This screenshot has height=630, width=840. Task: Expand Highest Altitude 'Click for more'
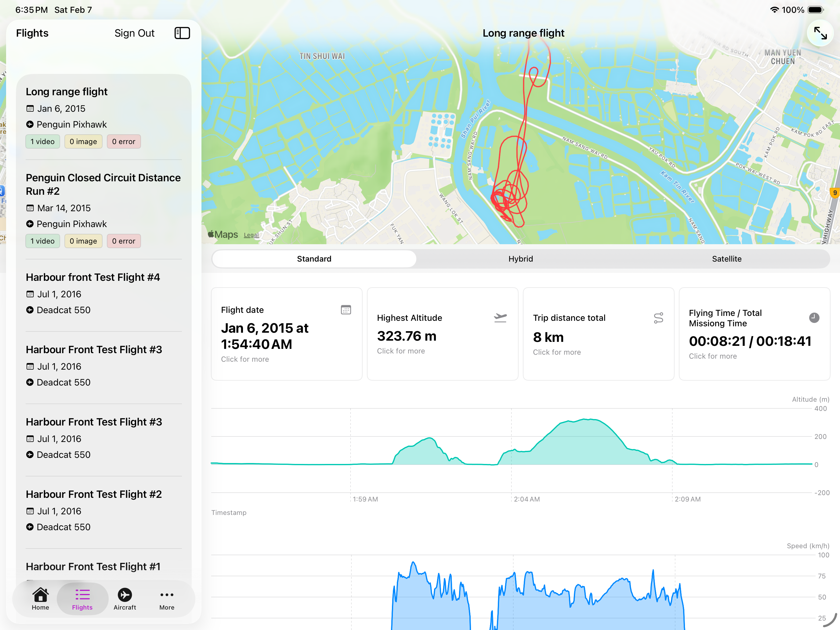click(x=401, y=351)
